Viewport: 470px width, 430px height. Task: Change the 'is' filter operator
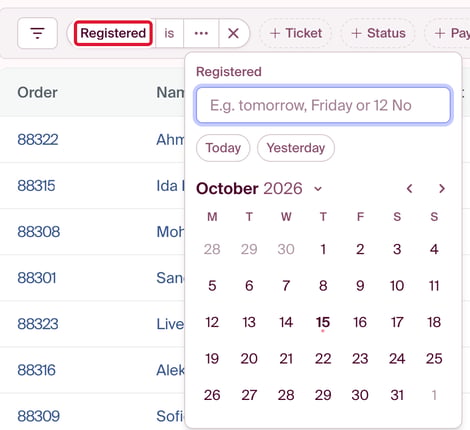coord(169,33)
